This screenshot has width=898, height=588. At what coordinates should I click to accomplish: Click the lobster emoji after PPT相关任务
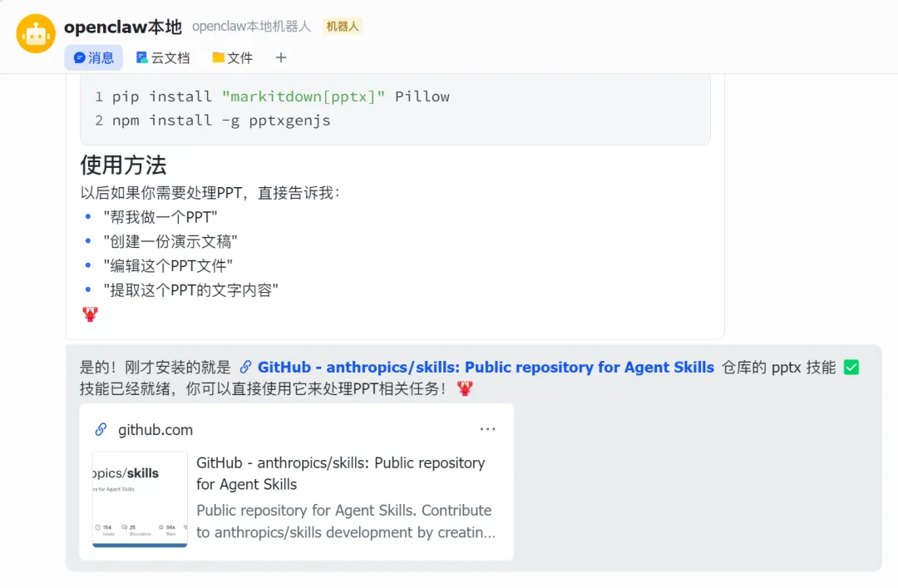[x=465, y=388]
